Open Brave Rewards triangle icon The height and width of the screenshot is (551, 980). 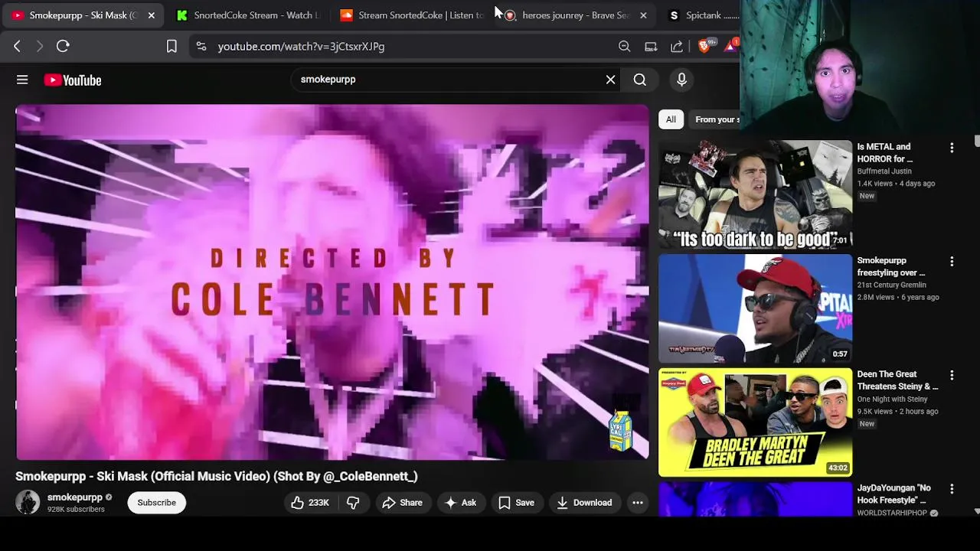(x=731, y=46)
